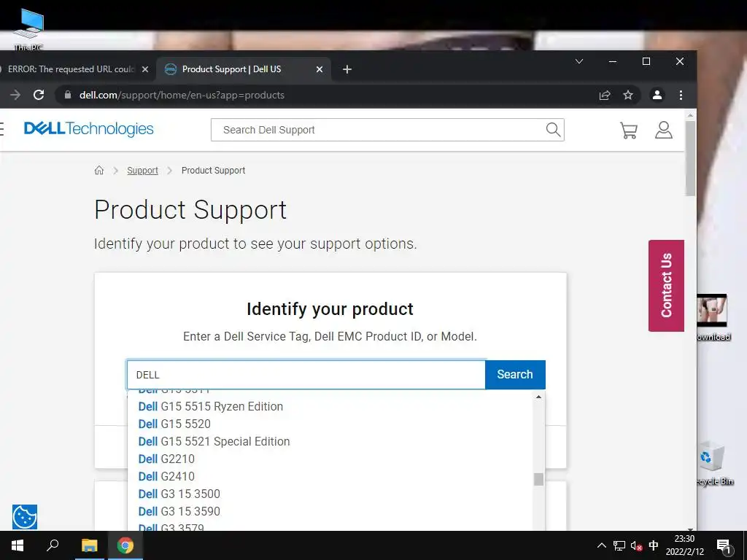Click the suggestion list scrollbar thumb
The image size is (747, 560).
click(538, 479)
